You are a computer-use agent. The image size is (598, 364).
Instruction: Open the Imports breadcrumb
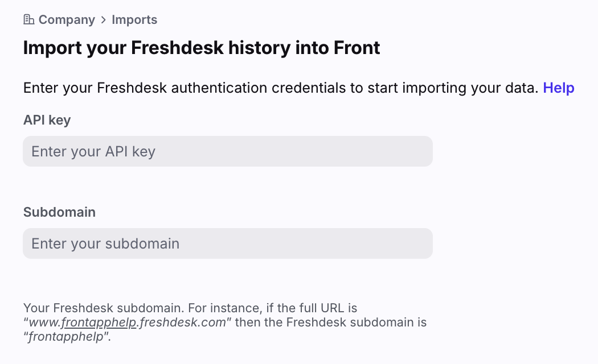(x=134, y=20)
